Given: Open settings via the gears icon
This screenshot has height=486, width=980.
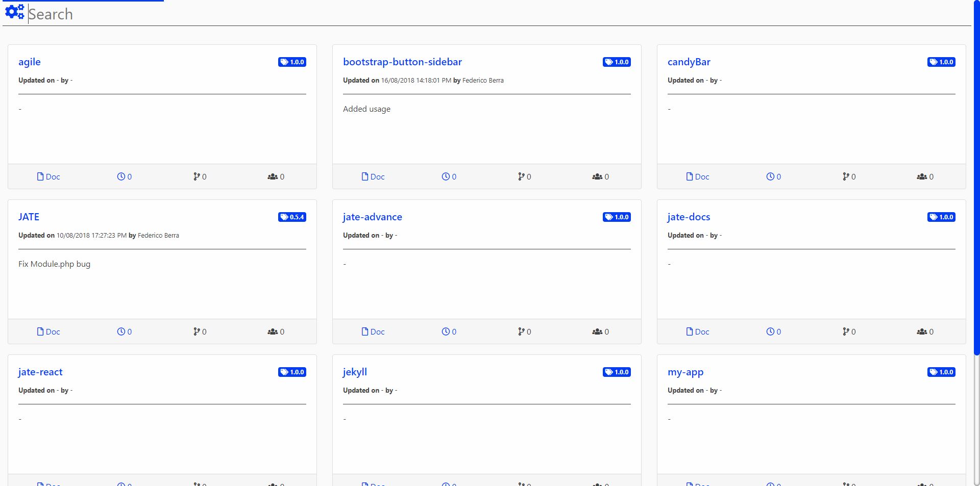Looking at the screenshot, I should 15,11.
